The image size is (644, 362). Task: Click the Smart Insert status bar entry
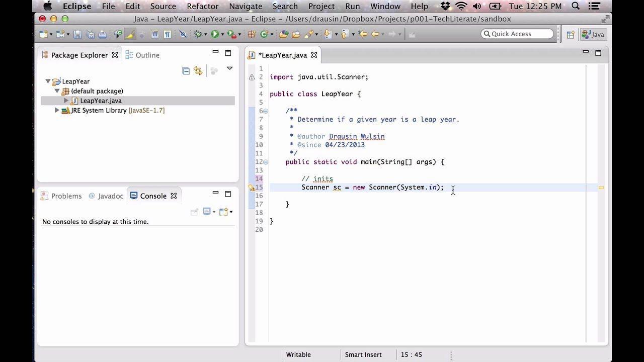[x=363, y=354]
